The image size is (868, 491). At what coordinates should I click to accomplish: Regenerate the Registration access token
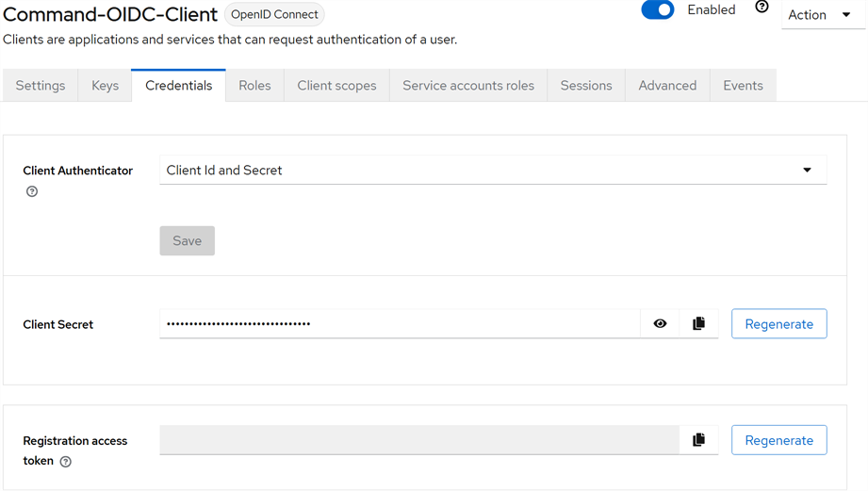[778, 440]
